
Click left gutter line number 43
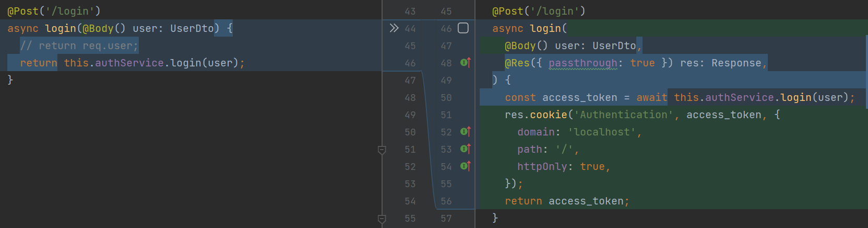410,11
